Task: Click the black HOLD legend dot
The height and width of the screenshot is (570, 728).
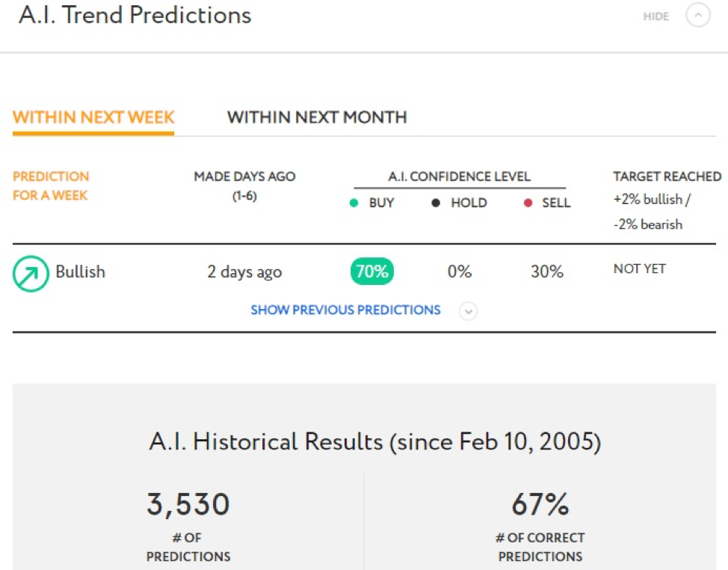Action: click(x=436, y=203)
